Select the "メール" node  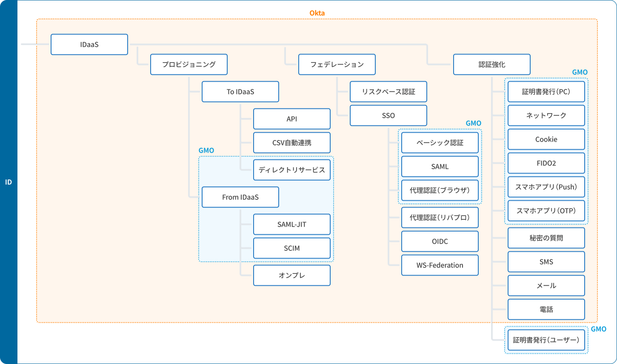pyautogui.click(x=546, y=286)
